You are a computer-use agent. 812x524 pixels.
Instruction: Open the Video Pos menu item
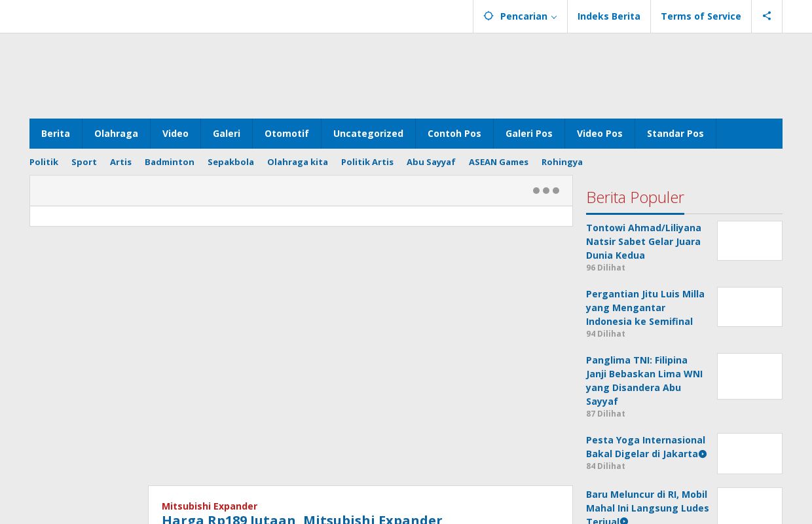click(599, 134)
